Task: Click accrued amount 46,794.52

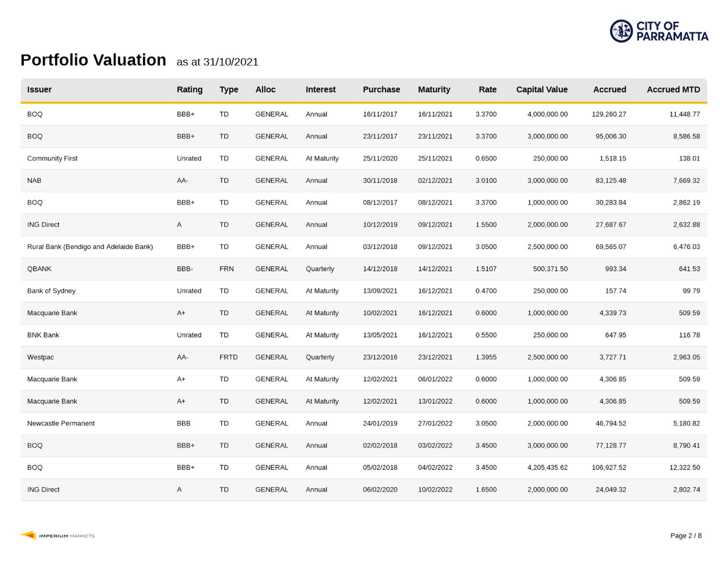Action: tap(611, 423)
